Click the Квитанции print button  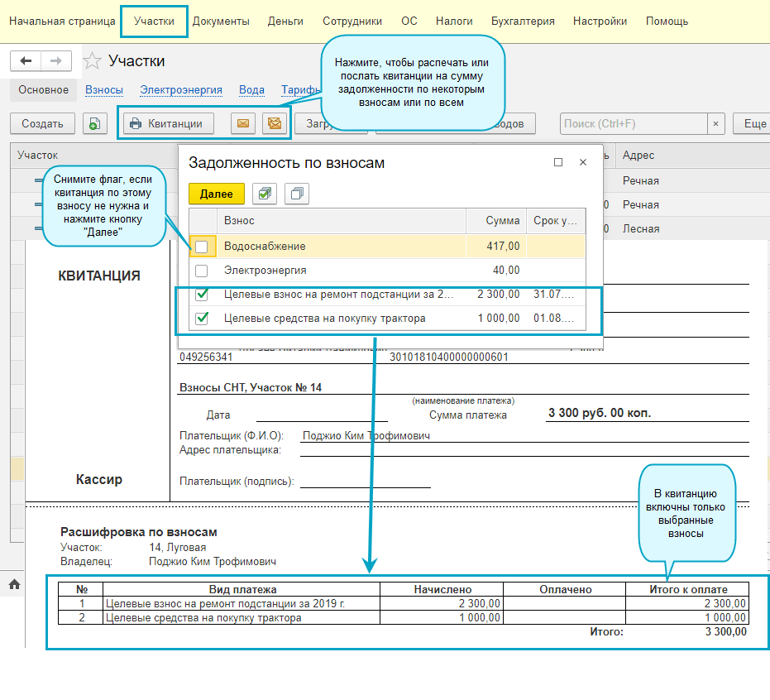coord(166,123)
